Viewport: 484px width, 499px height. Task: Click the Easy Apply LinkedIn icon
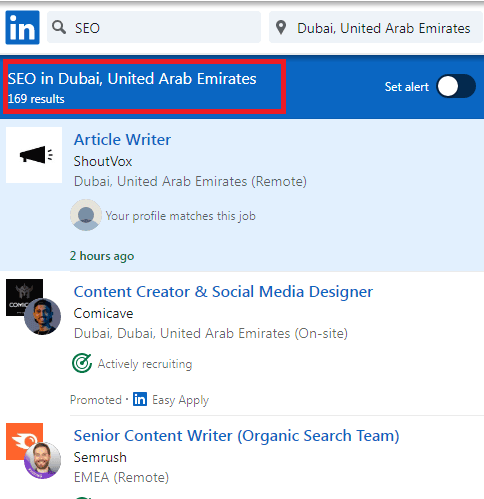coord(140,399)
